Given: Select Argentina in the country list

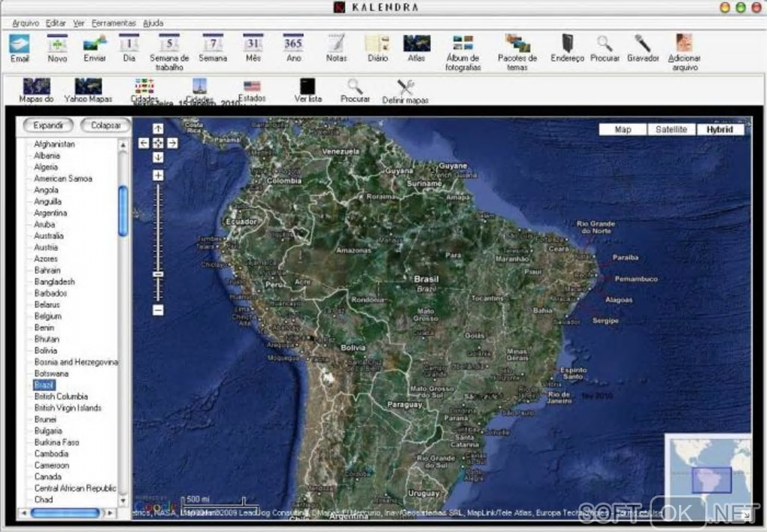Looking at the screenshot, I should click(50, 213).
